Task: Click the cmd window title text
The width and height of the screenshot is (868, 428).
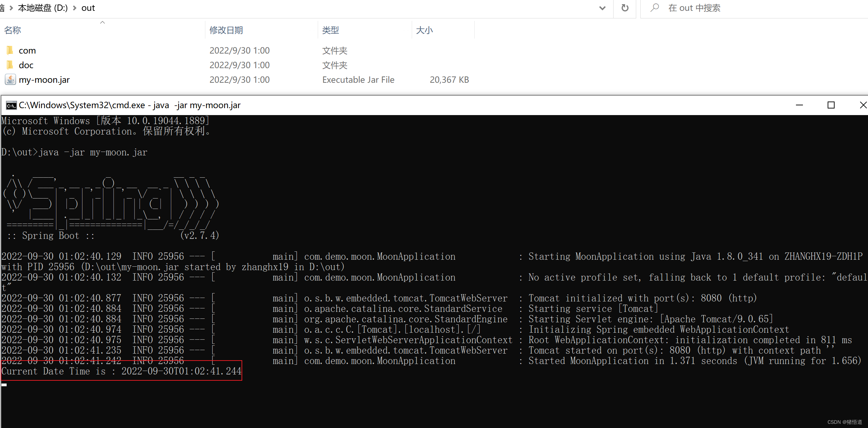Action: [x=129, y=105]
